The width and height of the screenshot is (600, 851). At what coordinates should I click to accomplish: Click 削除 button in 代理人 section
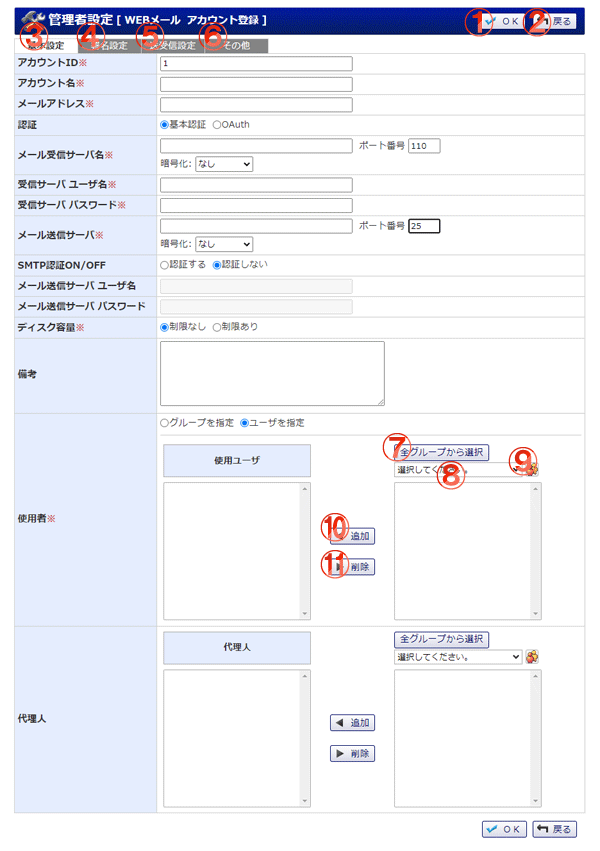click(353, 754)
